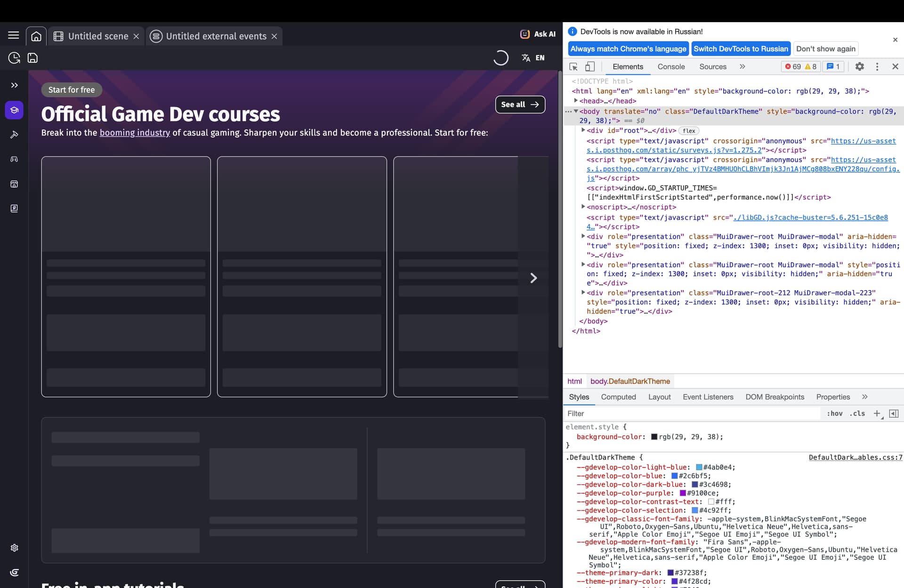Collapse the body element in Elements panel
Screen dimensions: 904x588
pyautogui.click(x=576, y=111)
